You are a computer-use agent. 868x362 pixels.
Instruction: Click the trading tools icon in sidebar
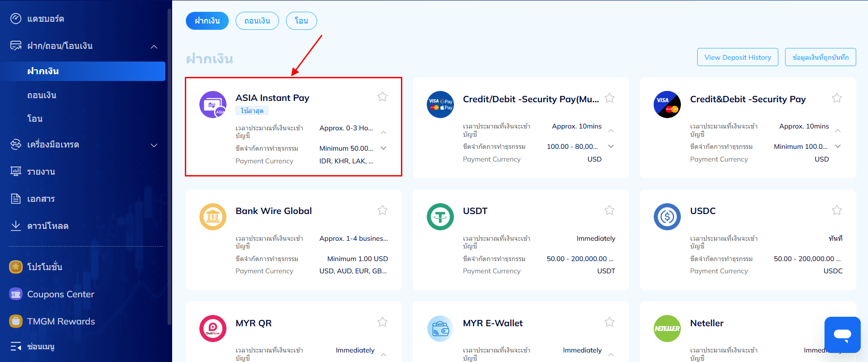pos(16,144)
